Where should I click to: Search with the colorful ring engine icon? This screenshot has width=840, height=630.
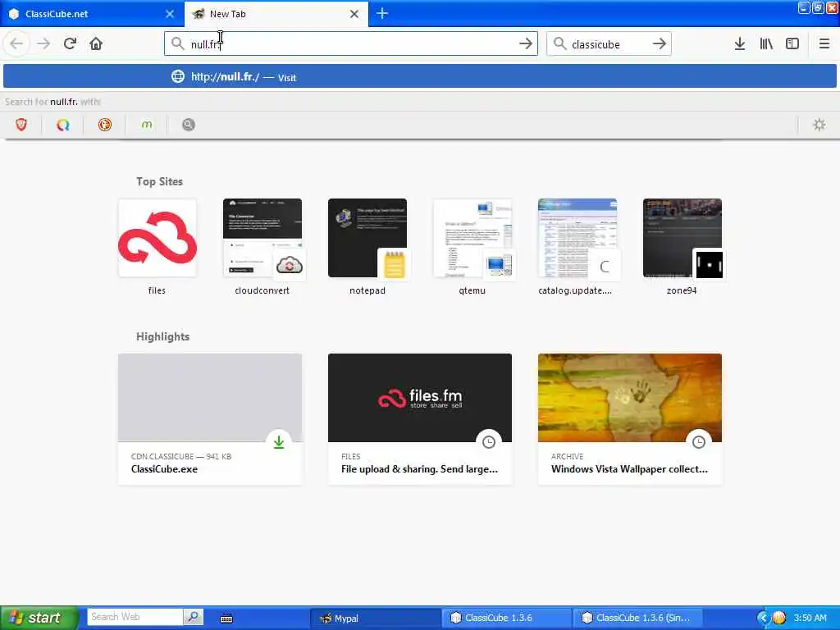63,125
